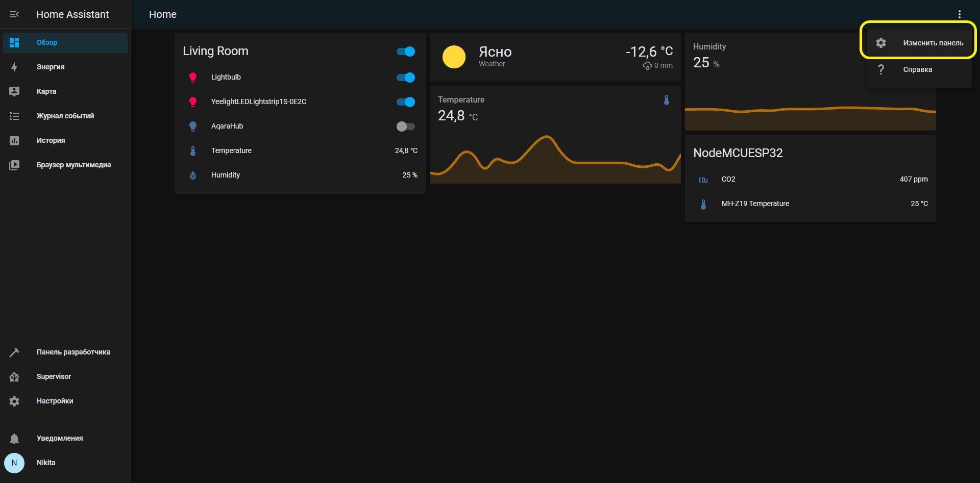Open the Энергия lightning bolt icon
Viewport: 980px width, 483px height.
(14, 67)
